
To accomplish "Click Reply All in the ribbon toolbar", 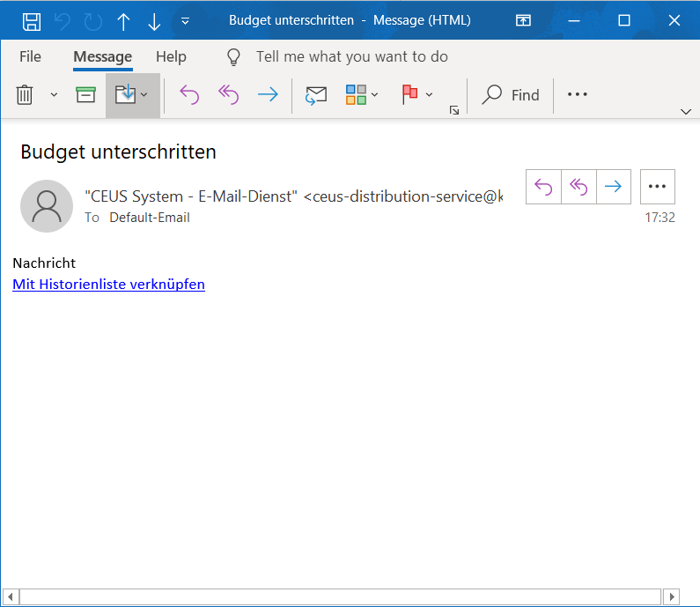I will pos(228,94).
